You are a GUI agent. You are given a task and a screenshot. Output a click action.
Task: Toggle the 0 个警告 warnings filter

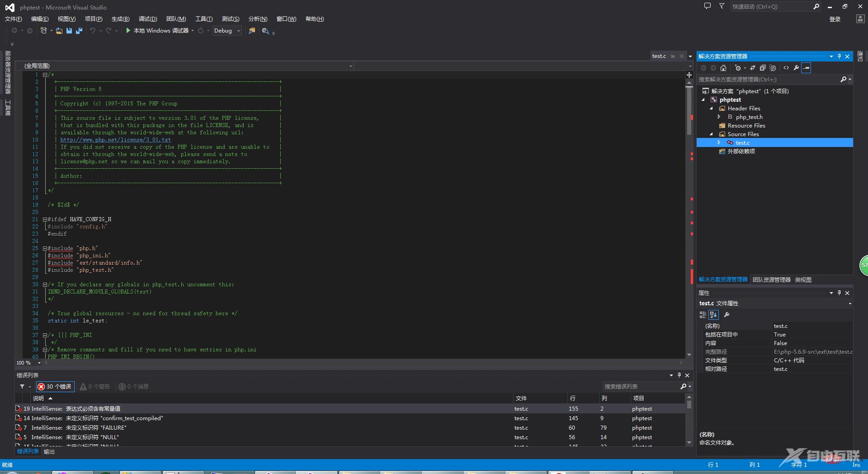tap(95, 387)
